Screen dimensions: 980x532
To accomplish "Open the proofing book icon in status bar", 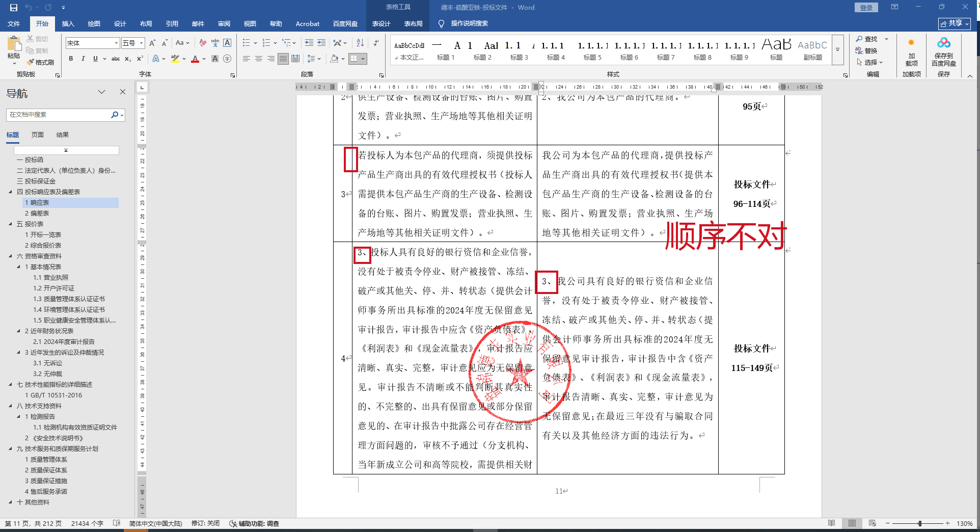I will point(117,523).
